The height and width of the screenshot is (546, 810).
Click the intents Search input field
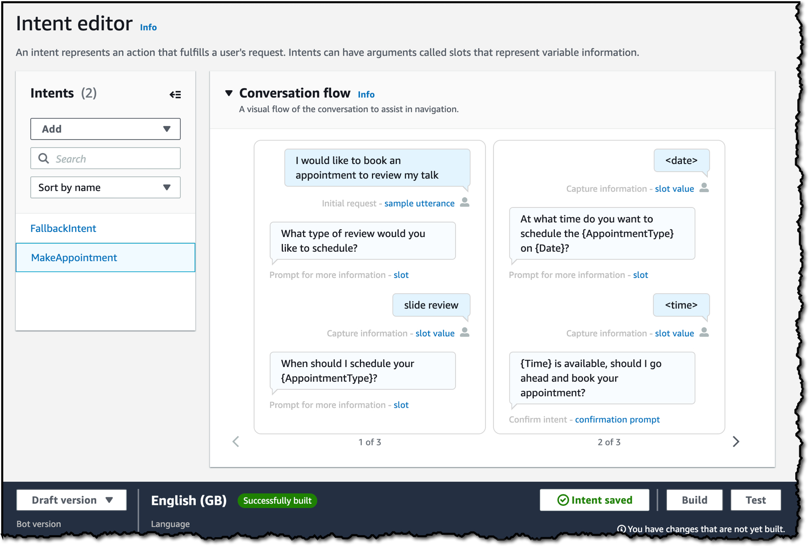pyautogui.click(x=112, y=158)
